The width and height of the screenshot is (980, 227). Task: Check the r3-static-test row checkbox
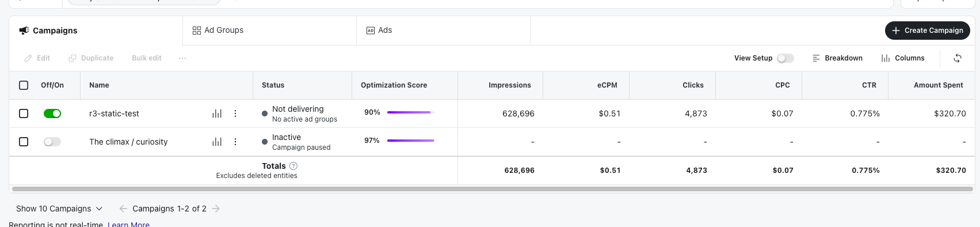tap(24, 113)
